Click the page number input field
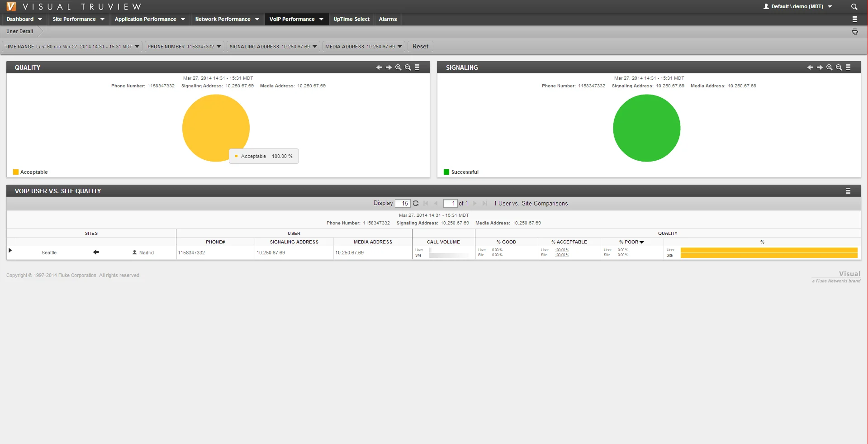This screenshot has height=444, width=868. click(451, 203)
